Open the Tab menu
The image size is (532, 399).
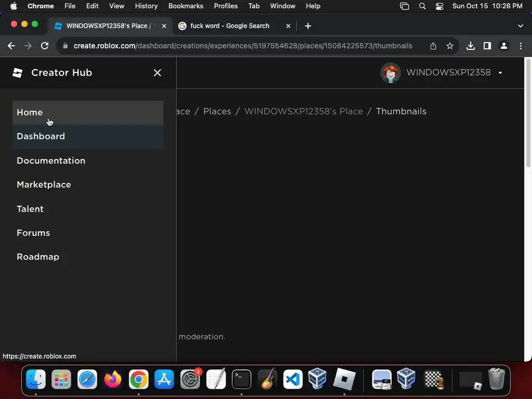(x=254, y=6)
